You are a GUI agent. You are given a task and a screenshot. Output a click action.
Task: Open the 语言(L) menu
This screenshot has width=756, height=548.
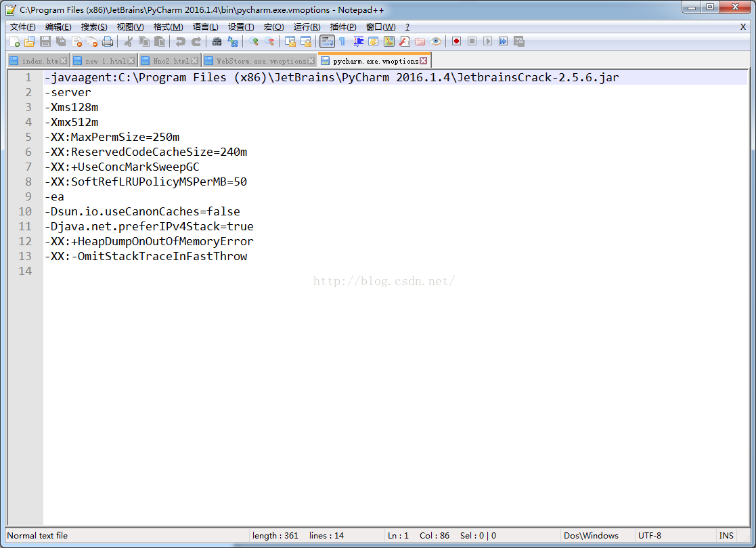pyautogui.click(x=205, y=27)
